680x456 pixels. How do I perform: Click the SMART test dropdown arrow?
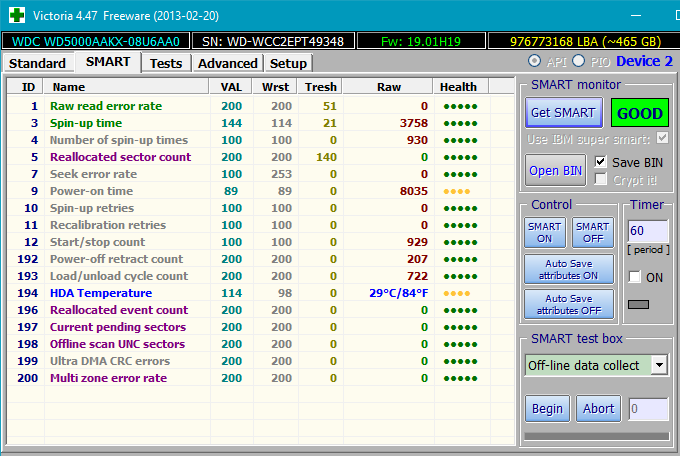pyautogui.click(x=659, y=365)
